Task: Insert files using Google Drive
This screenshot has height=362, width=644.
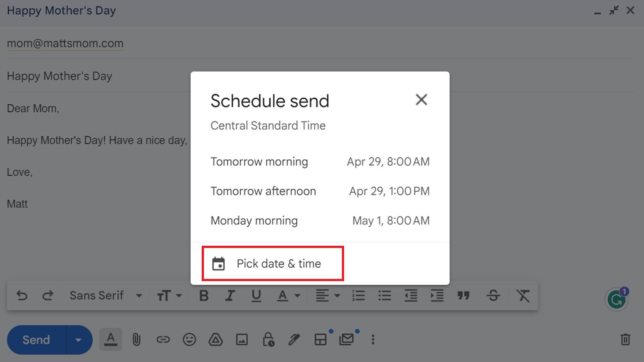Action: [x=215, y=340]
